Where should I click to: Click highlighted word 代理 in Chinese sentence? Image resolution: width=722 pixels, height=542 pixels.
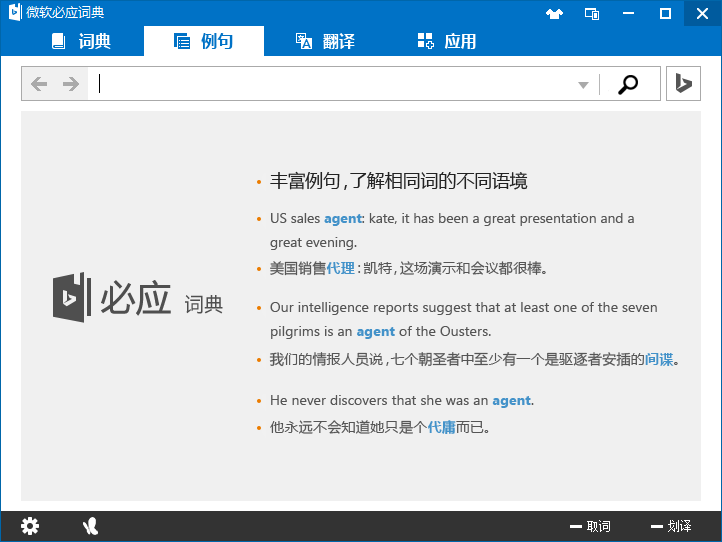point(340,268)
